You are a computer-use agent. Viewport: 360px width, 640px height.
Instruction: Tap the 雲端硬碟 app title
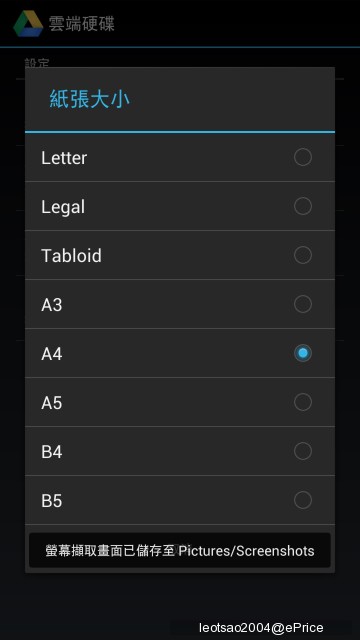82,24
